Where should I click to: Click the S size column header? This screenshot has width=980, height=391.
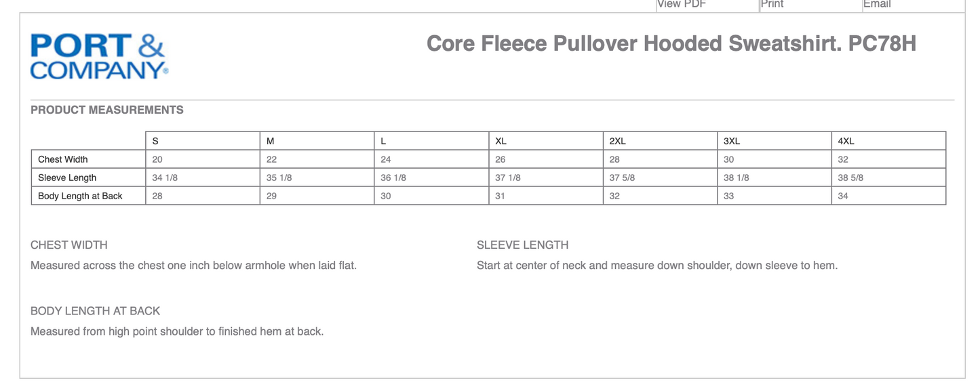[x=156, y=141]
